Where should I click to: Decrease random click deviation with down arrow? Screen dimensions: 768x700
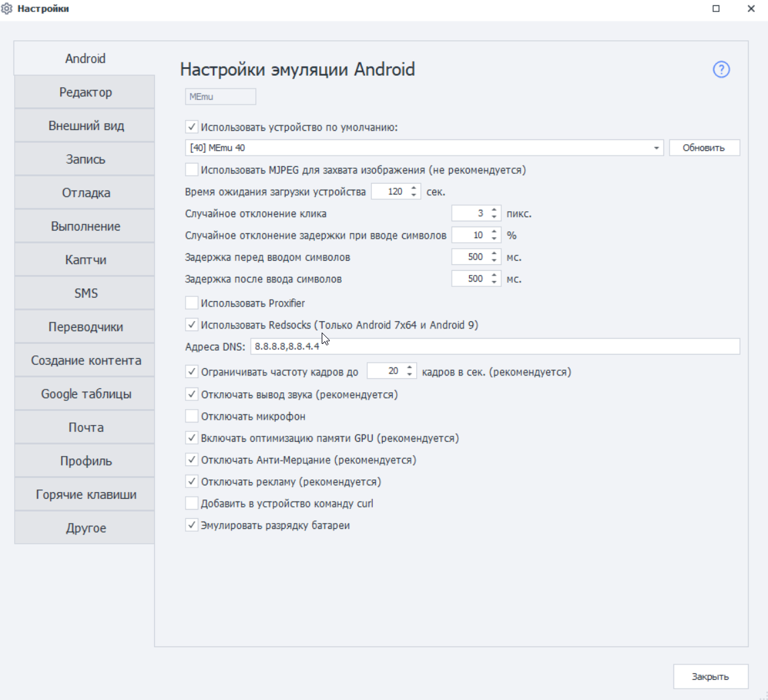point(494,217)
